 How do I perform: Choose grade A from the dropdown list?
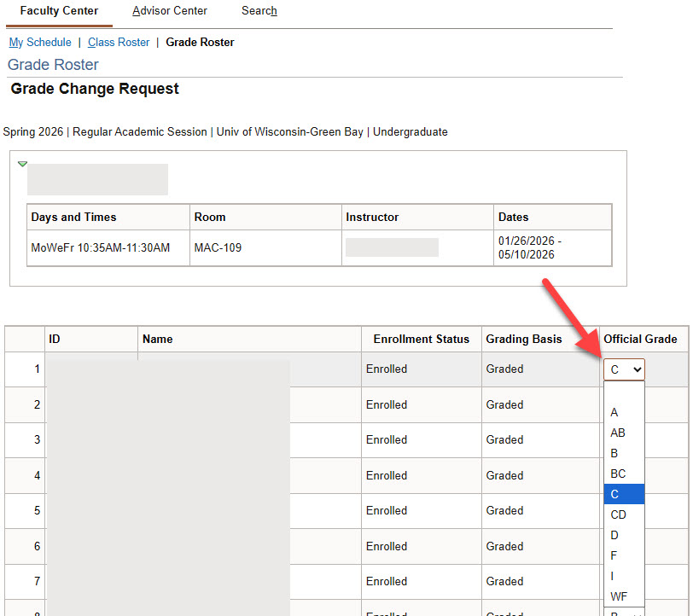click(x=624, y=412)
